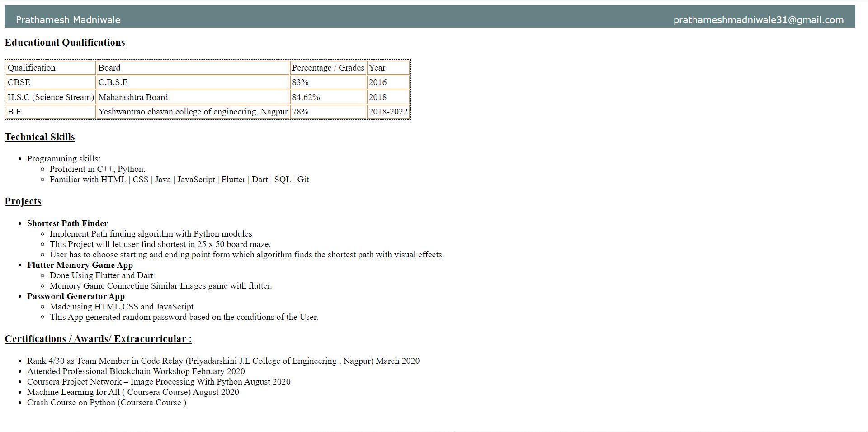This screenshot has width=868, height=432.
Task: Select the email prathameshmadniwale31@gmail.com
Action: (x=758, y=19)
